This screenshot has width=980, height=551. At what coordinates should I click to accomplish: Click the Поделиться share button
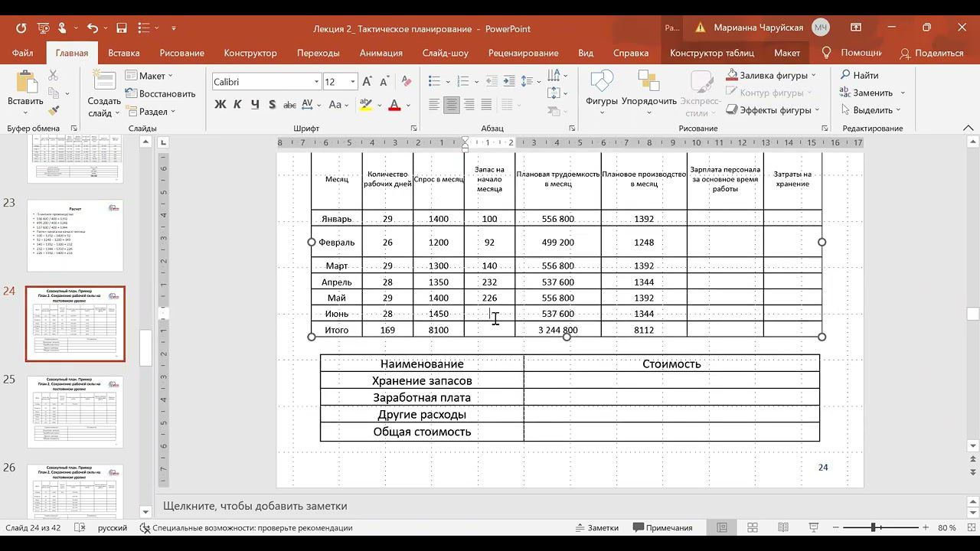932,53
